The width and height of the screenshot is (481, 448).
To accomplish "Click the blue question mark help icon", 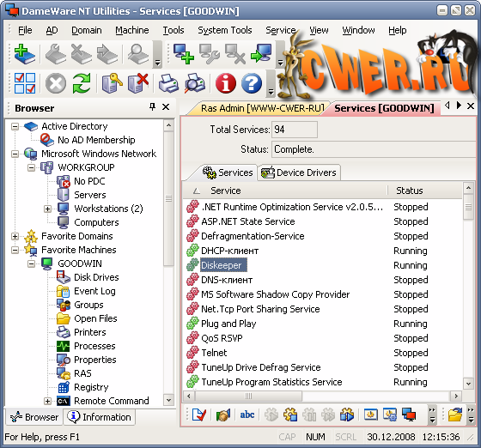I will pos(252,83).
